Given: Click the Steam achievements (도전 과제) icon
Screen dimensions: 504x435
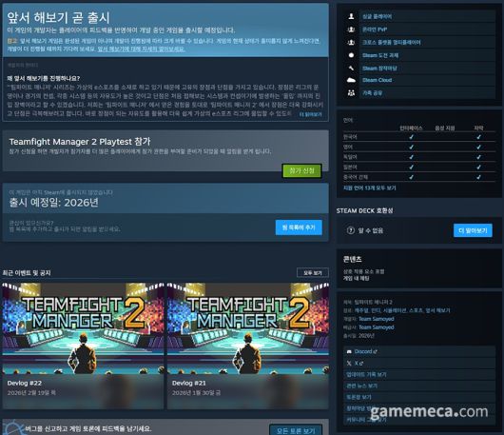Looking at the screenshot, I should [351, 55].
